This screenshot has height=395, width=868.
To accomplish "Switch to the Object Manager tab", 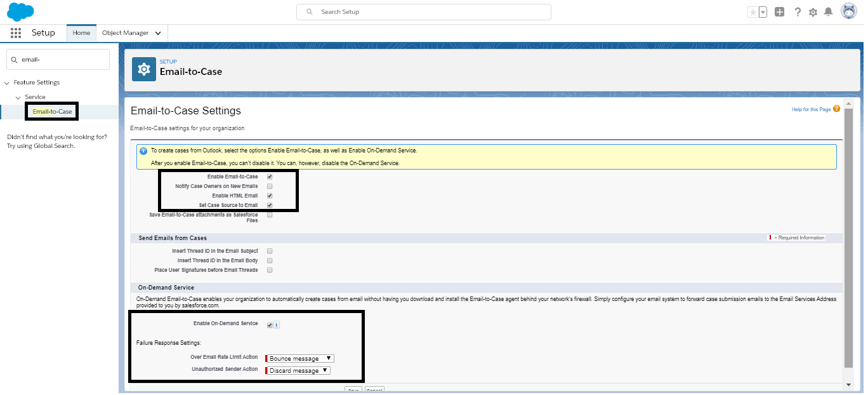I will pyautogui.click(x=125, y=33).
